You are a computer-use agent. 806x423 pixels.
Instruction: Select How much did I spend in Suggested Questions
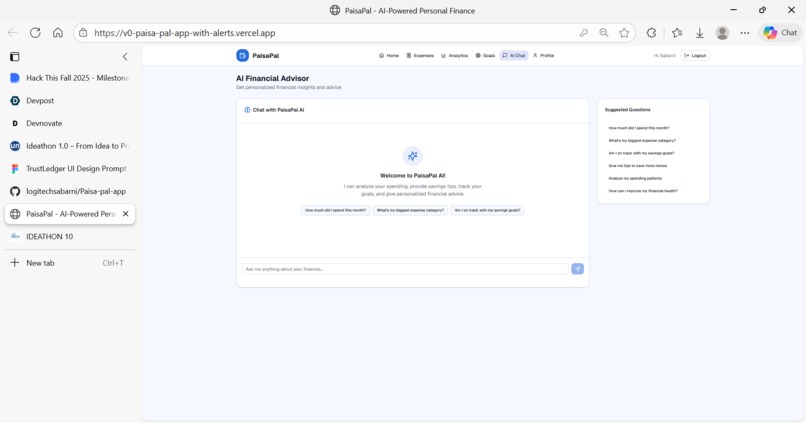639,128
